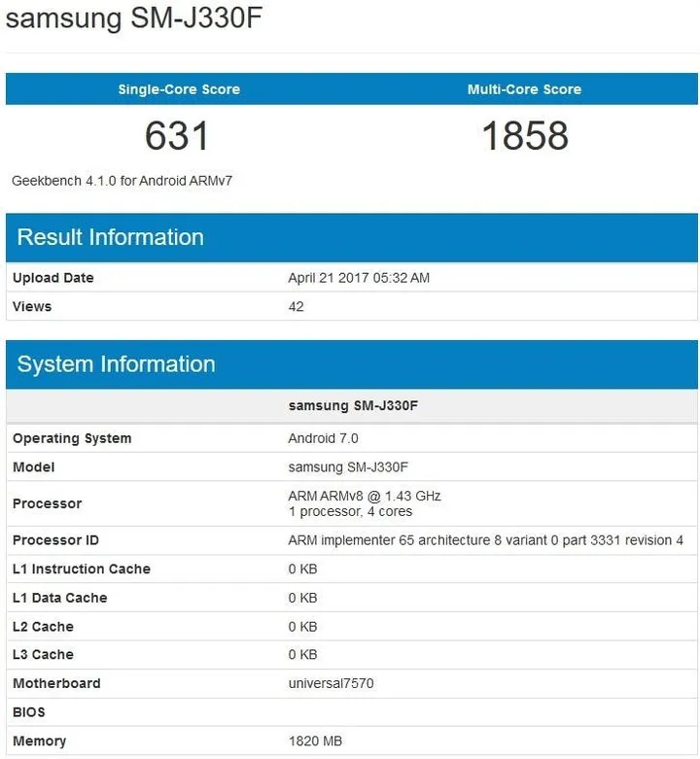
Task: Select the Single-Core Score header
Action: pos(179,89)
